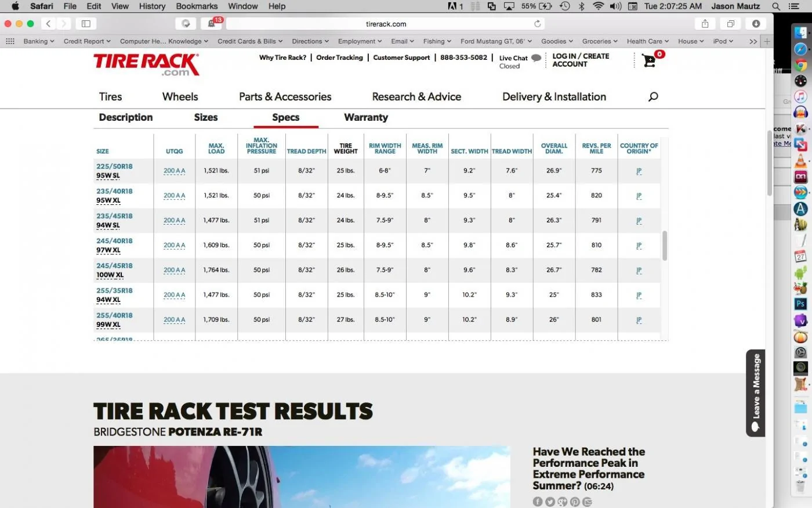Viewport: 812px width, 508px height.
Task: Expand the Groceries bookmarks folder
Action: [600, 41]
